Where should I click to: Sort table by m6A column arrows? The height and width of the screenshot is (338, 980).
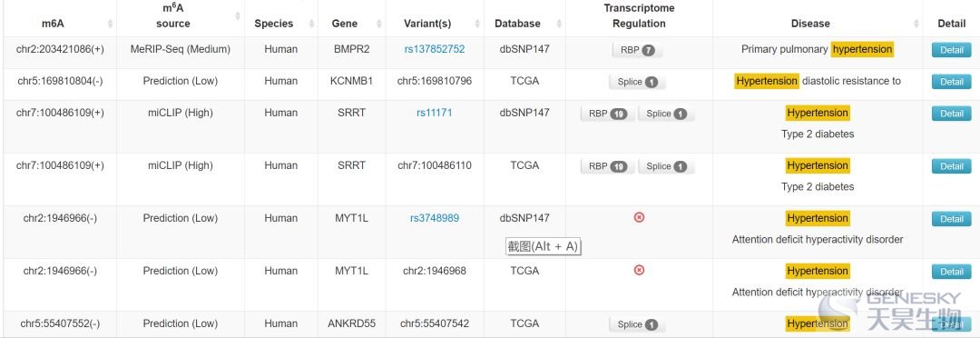[110, 24]
